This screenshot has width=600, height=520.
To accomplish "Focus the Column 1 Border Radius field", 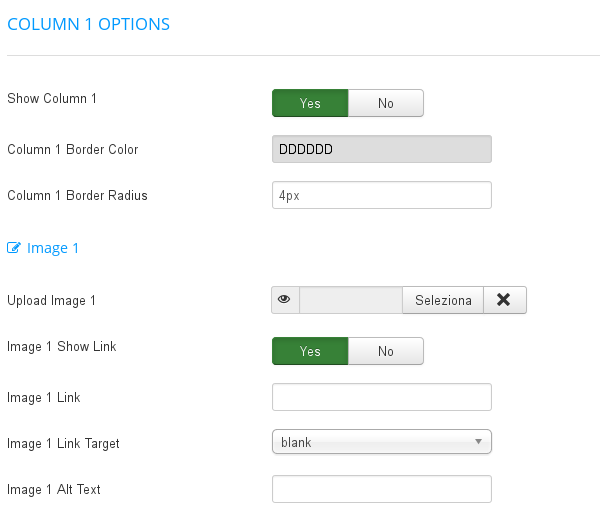I will pos(382,195).
